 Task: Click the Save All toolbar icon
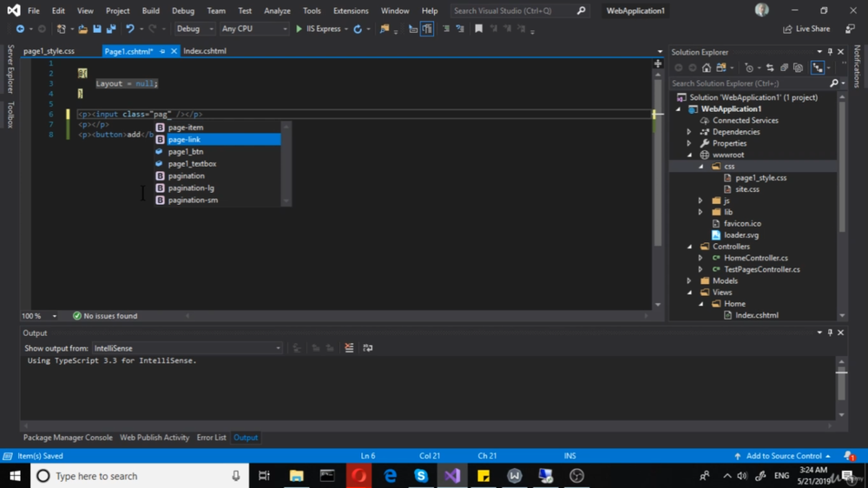point(110,30)
